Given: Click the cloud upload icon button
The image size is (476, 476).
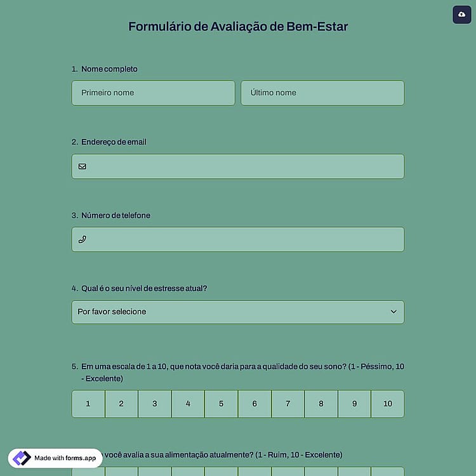Looking at the screenshot, I should [462, 15].
